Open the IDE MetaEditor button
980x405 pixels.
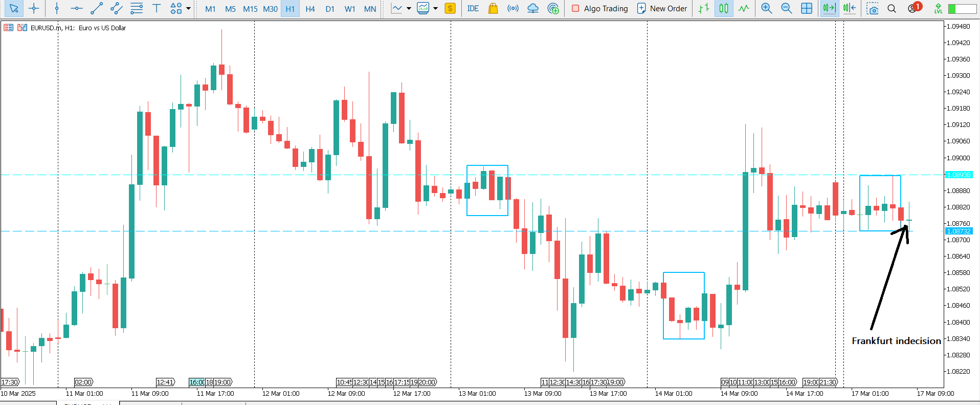[473, 9]
